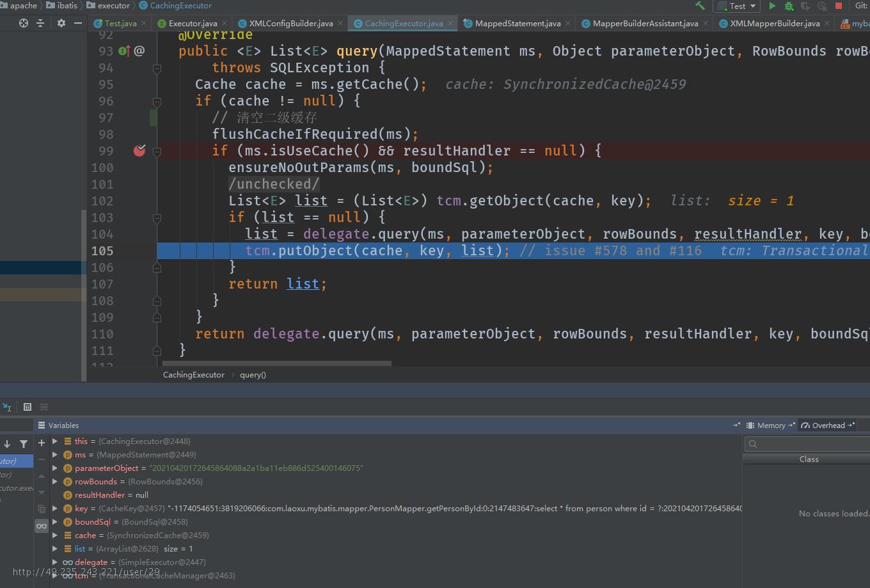Stop the running process with red square
870x588 pixels.
pos(839,6)
